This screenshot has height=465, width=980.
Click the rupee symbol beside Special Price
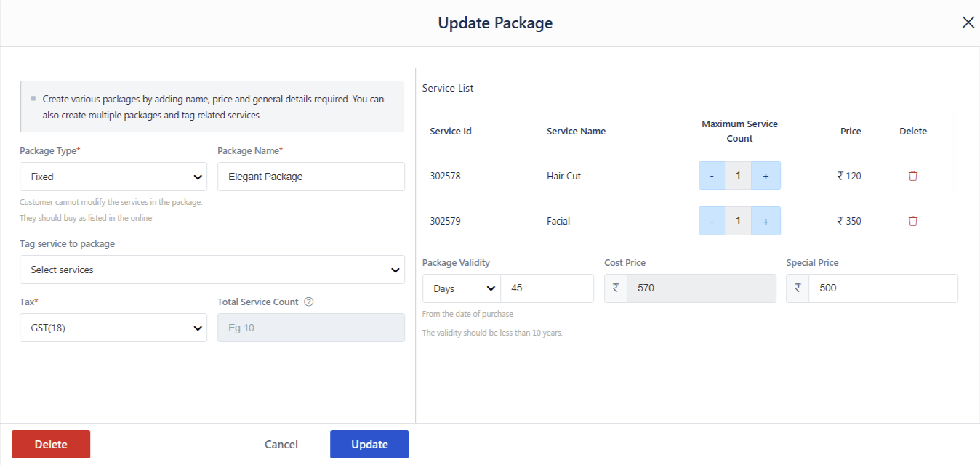click(x=798, y=288)
